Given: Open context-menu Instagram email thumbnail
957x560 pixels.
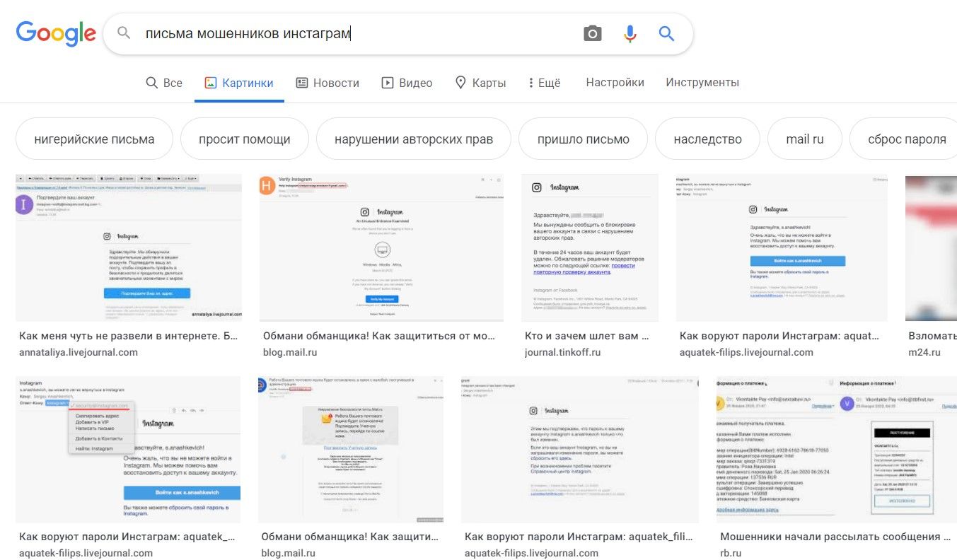Looking at the screenshot, I should [x=128, y=450].
